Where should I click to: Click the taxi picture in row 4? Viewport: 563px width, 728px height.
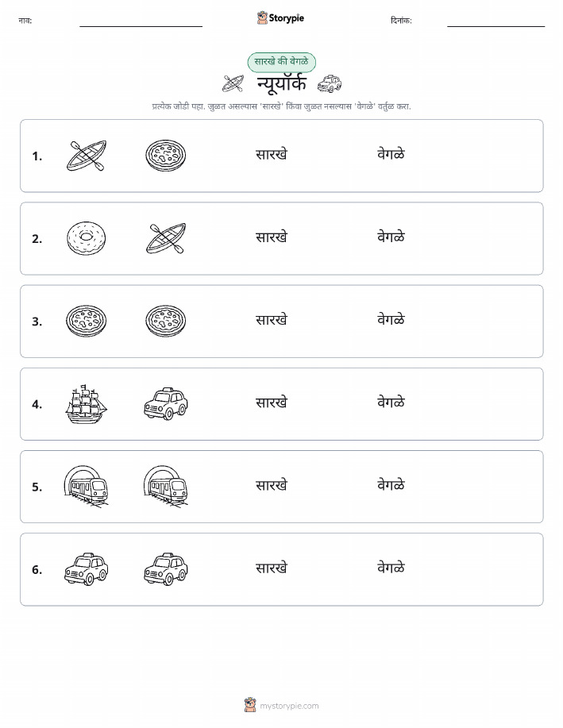click(166, 404)
